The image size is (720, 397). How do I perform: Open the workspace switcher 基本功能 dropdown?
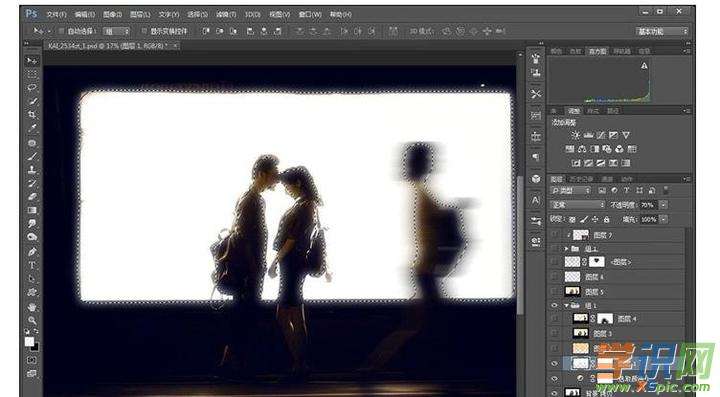[662, 31]
